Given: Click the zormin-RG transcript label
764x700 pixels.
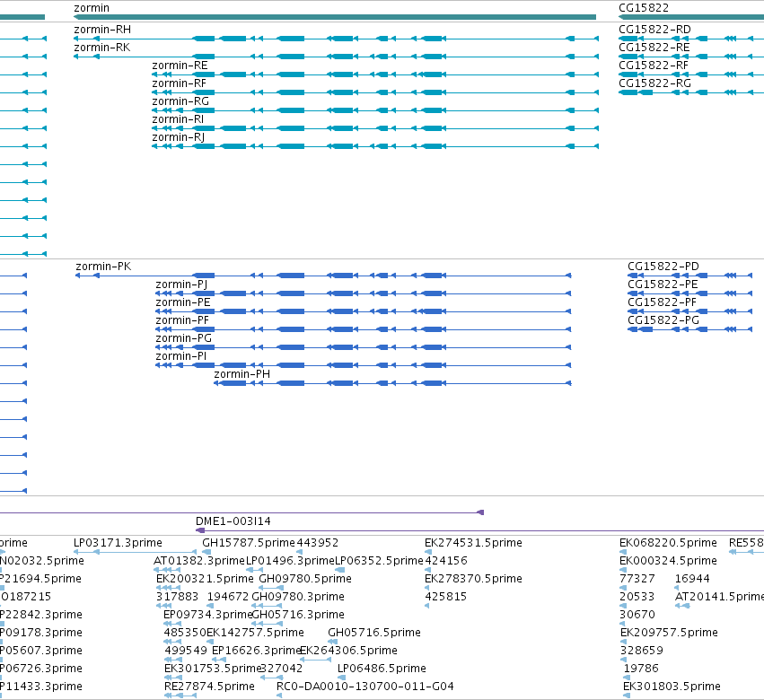Looking at the screenshot, I should coord(180,101).
